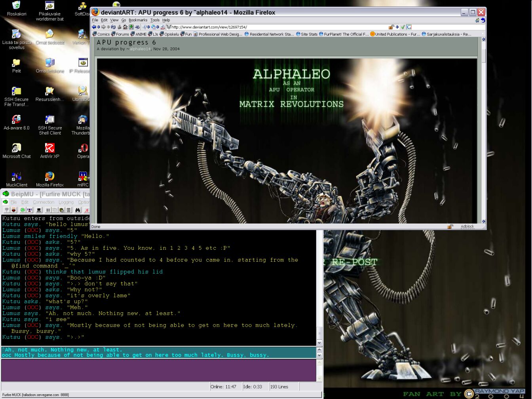This screenshot has width=532, height=399.
Task: Open Firefox Bookmarks menu
Action: pos(138,20)
